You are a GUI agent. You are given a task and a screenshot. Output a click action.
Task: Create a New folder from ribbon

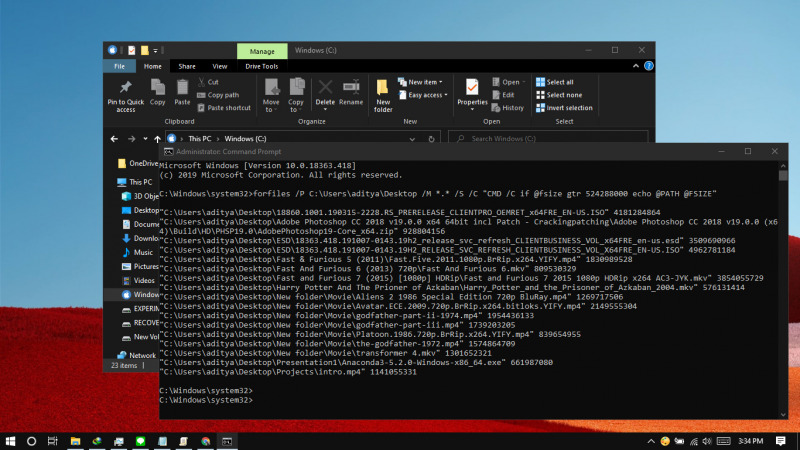pyautogui.click(x=383, y=95)
